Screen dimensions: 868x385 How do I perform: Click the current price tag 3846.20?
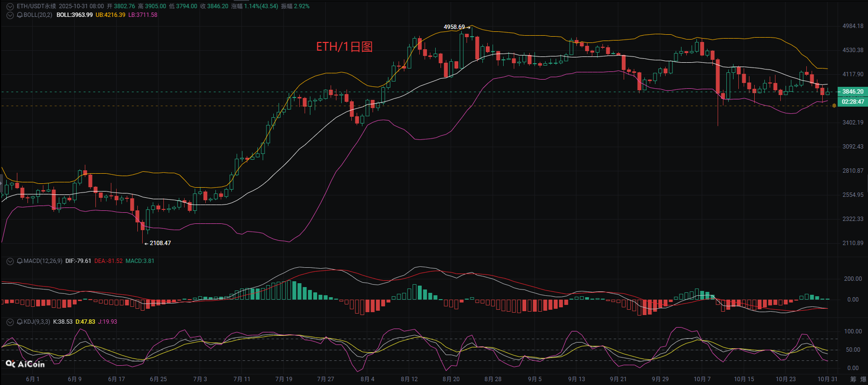point(853,92)
